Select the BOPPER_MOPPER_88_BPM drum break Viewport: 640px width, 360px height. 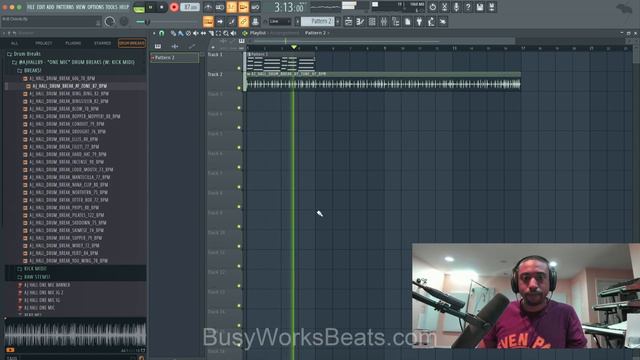[74, 116]
